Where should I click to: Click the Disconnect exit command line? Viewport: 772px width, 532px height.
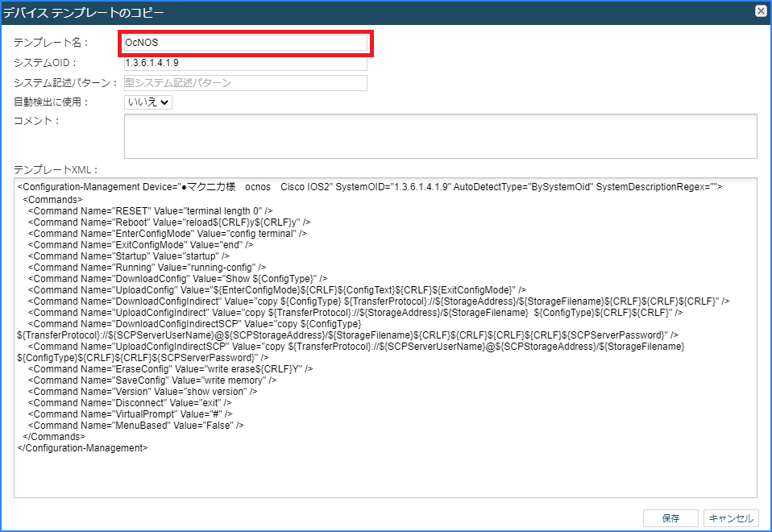(x=130, y=403)
